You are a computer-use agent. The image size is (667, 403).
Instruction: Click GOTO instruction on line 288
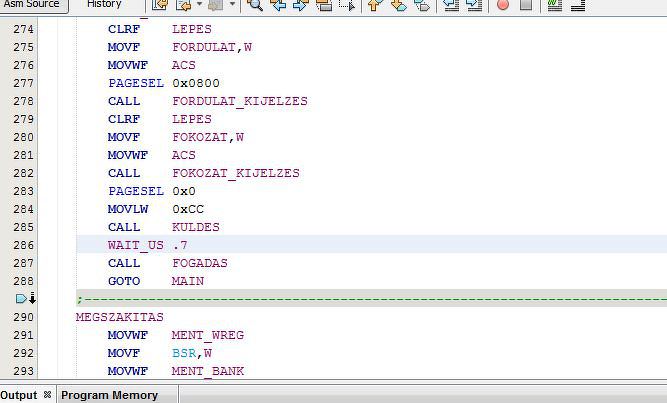pyautogui.click(x=123, y=281)
